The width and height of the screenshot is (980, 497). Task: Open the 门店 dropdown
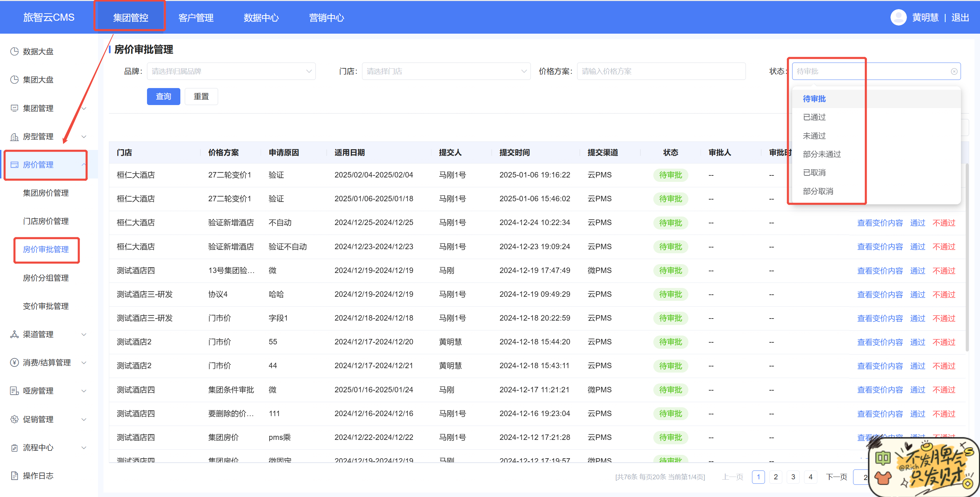tap(446, 71)
